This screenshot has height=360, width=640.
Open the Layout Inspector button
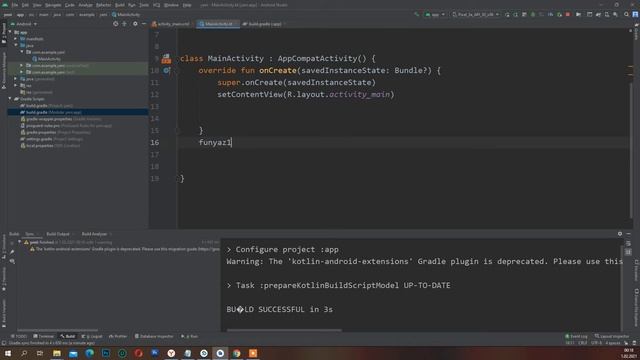pos(612,336)
